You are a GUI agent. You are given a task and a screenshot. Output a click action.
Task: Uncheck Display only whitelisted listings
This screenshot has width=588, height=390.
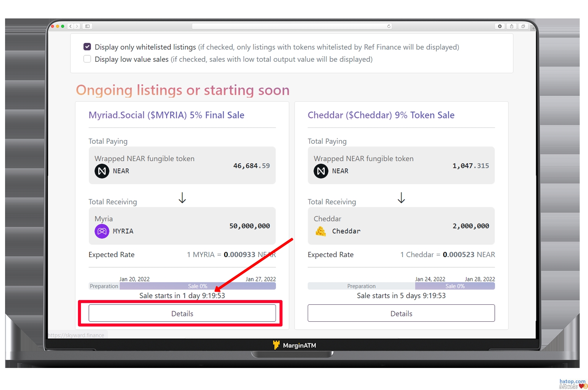pyautogui.click(x=87, y=47)
